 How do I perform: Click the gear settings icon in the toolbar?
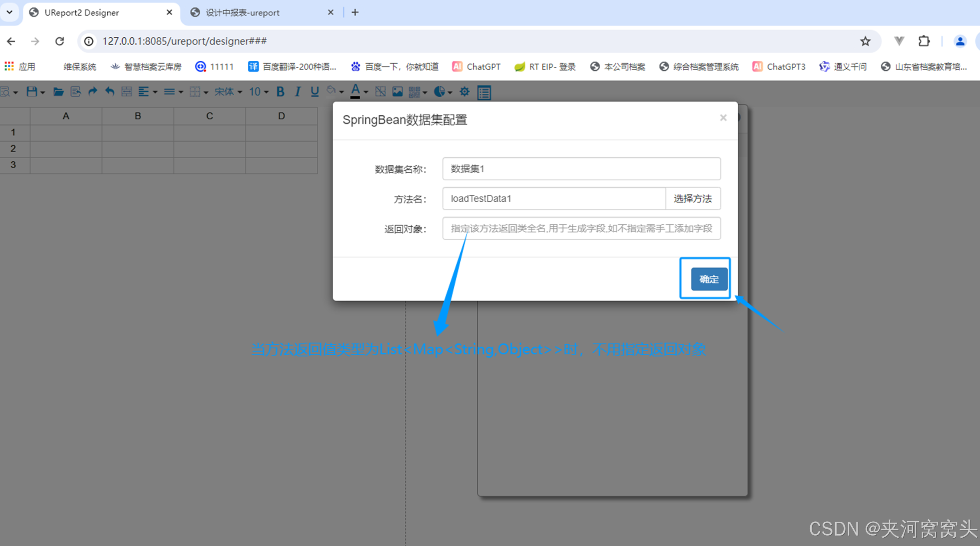point(464,92)
